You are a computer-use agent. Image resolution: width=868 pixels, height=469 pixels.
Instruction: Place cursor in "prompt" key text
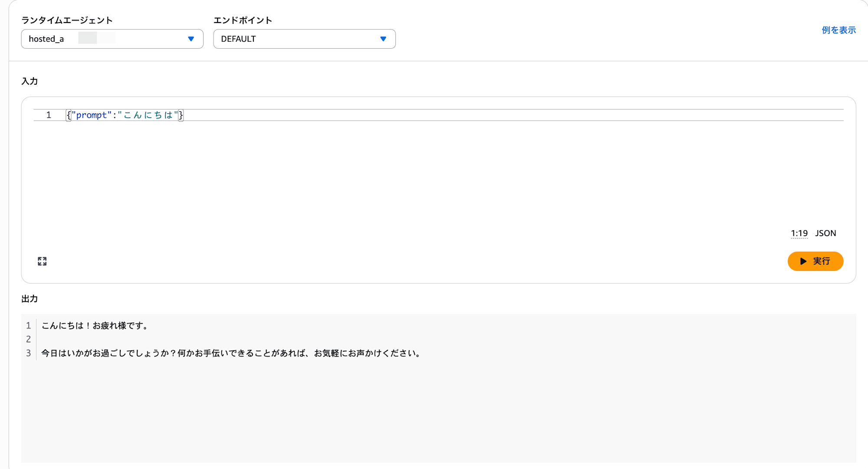click(92, 115)
